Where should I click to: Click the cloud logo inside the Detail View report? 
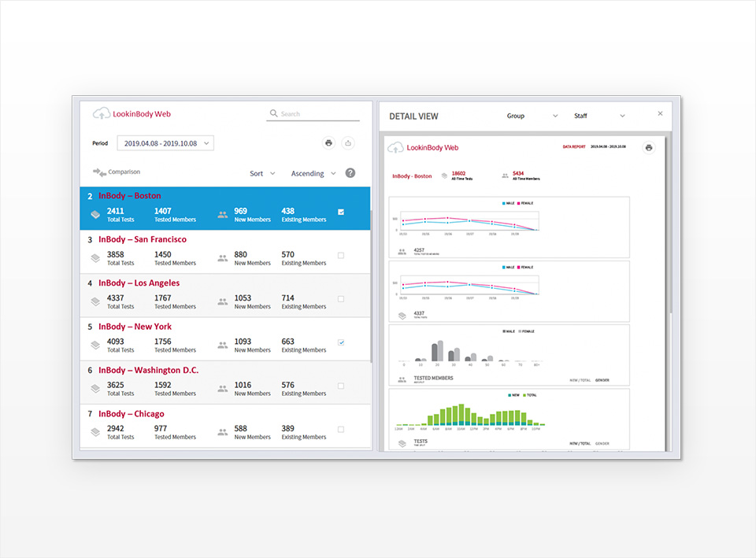coord(396,147)
